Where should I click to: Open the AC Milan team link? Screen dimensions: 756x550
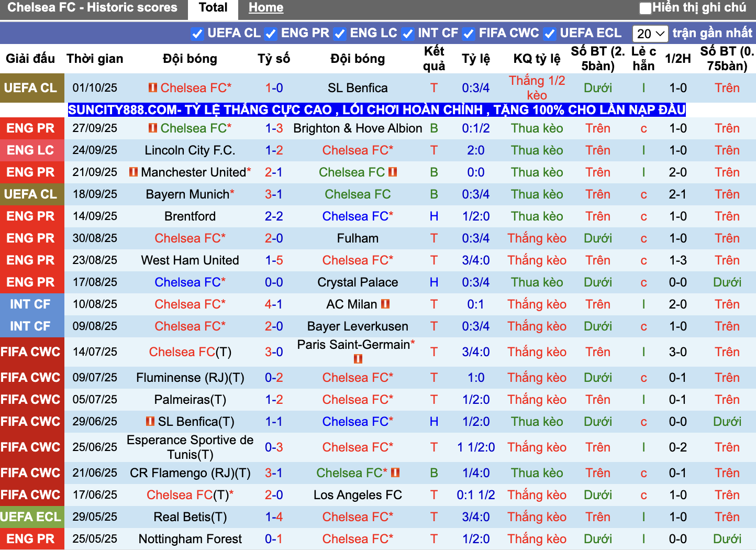[x=352, y=304]
